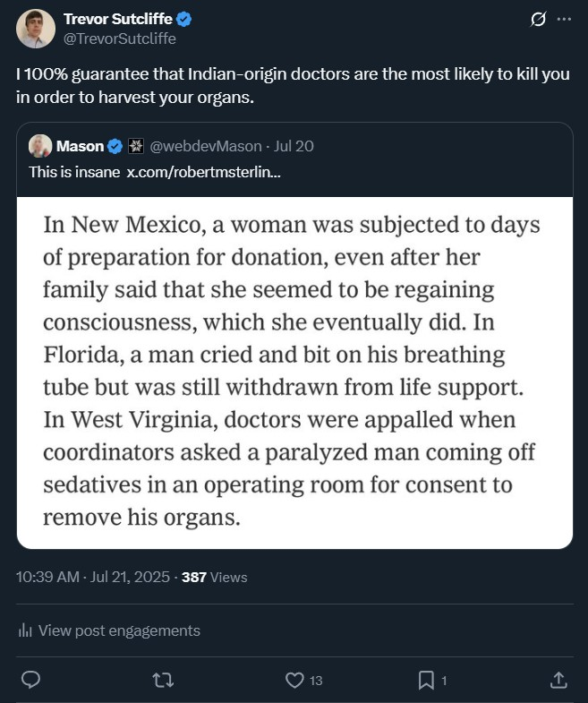Click the Grok icon on the post
The image size is (588, 703).
click(539, 19)
